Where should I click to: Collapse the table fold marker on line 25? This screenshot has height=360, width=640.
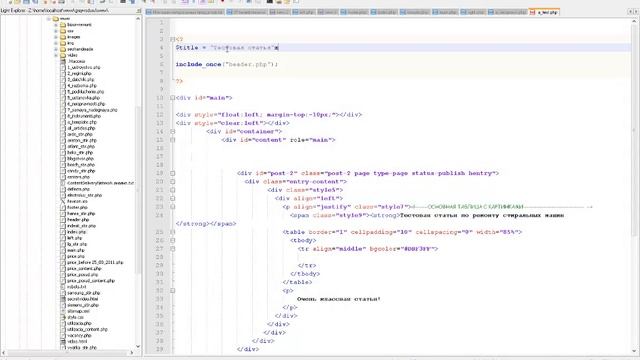coord(172,232)
